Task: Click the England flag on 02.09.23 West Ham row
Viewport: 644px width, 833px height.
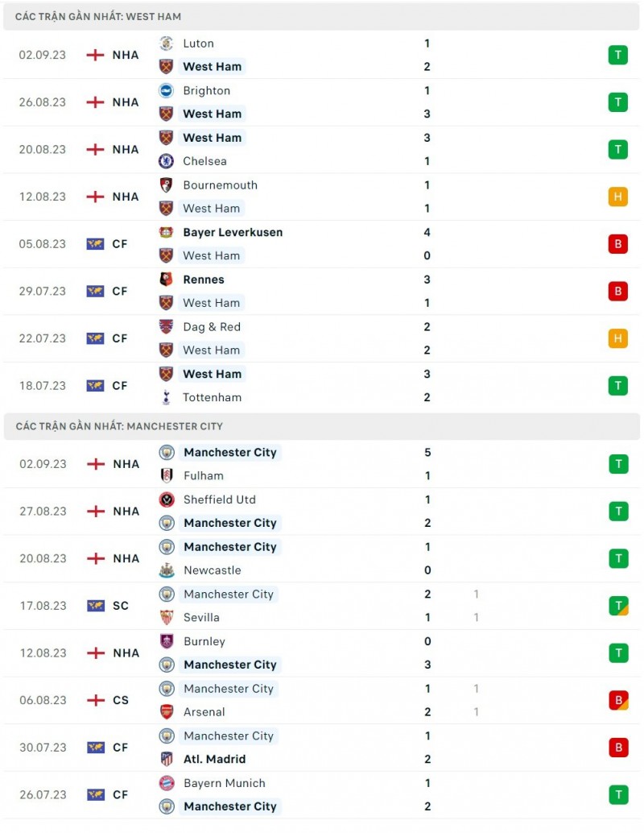Action: [x=96, y=55]
